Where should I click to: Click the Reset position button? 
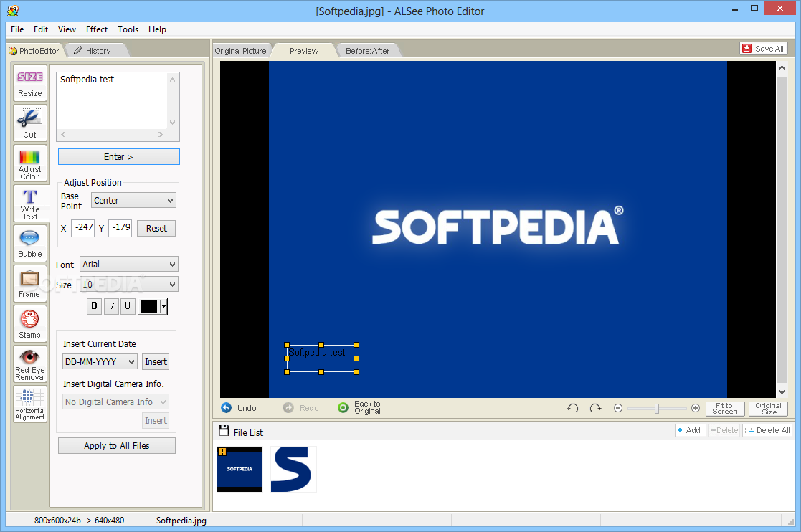click(156, 228)
